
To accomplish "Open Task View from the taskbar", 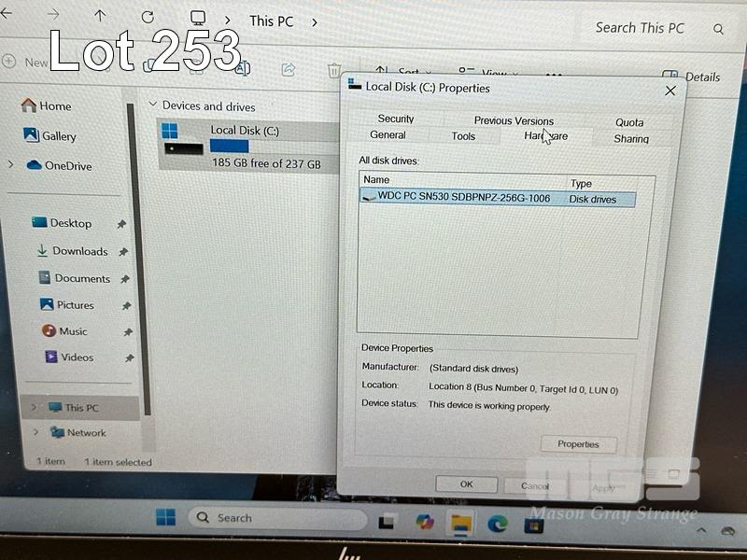I will (x=387, y=521).
